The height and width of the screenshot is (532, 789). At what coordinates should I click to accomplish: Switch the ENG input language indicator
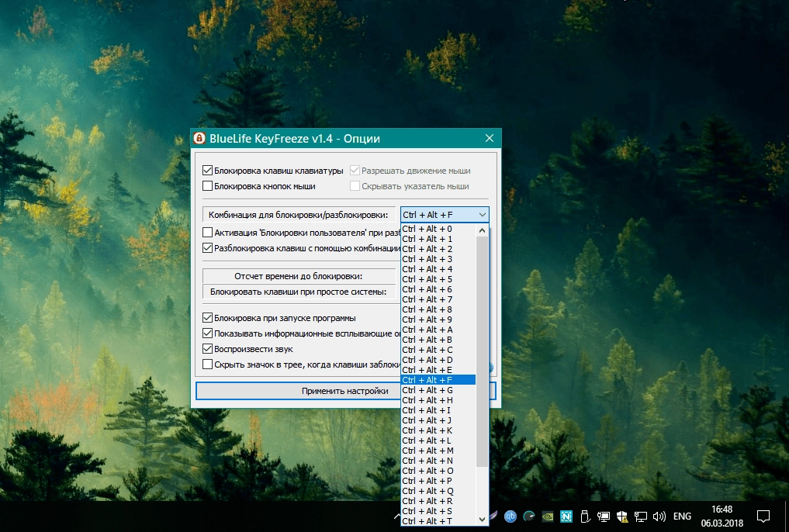(x=682, y=516)
